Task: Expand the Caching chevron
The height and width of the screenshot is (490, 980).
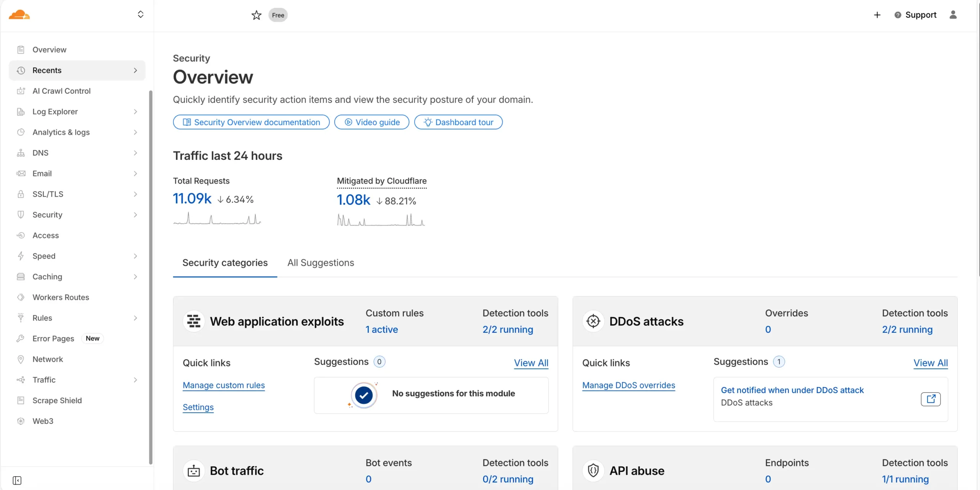Action: pyautogui.click(x=135, y=277)
